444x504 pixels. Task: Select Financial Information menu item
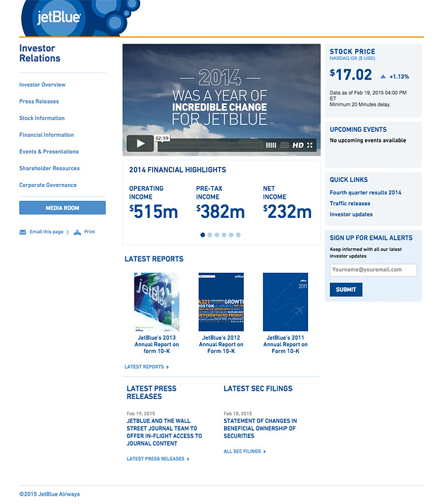[x=47, y=135]
